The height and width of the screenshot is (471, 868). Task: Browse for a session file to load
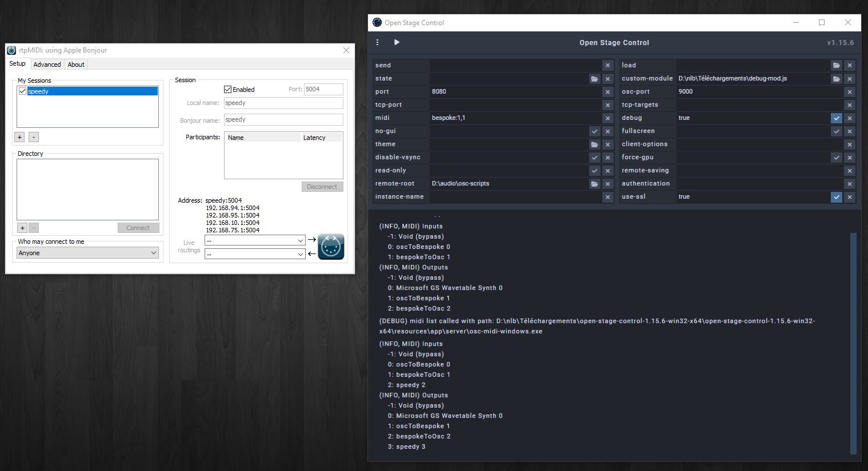[x=837, y=66]
